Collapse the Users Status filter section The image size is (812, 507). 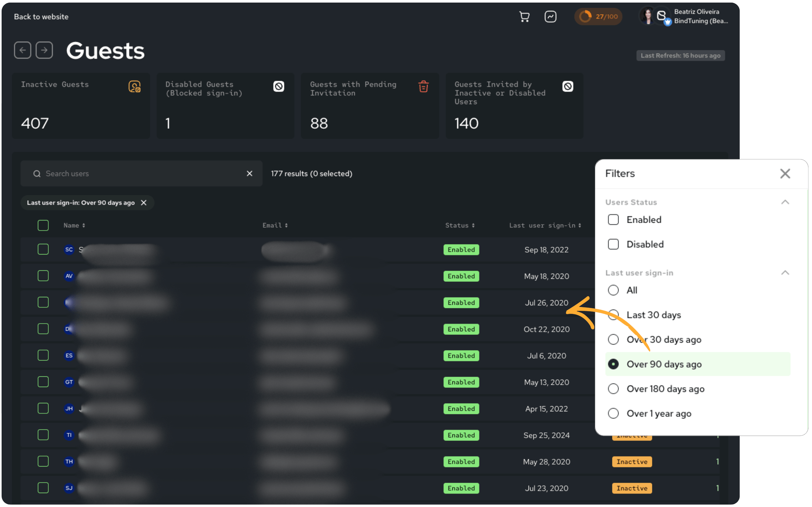(x=785, y=202)
